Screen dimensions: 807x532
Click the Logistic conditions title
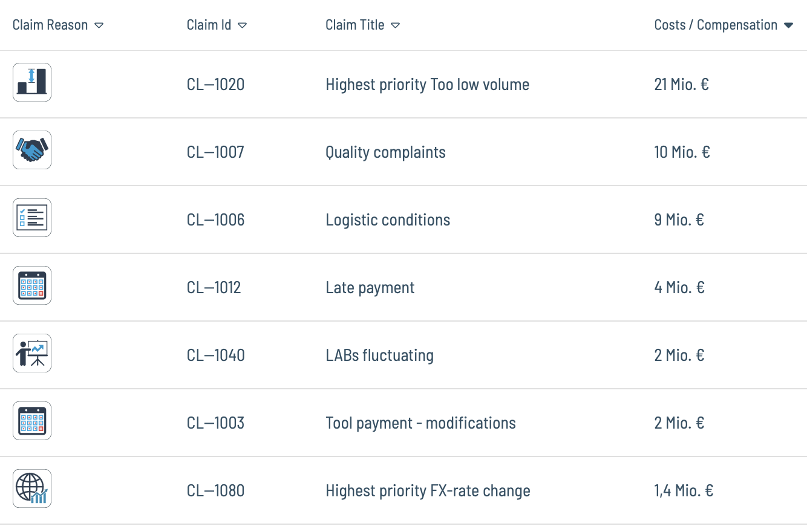pyautogui.click(x=388, y=220)
